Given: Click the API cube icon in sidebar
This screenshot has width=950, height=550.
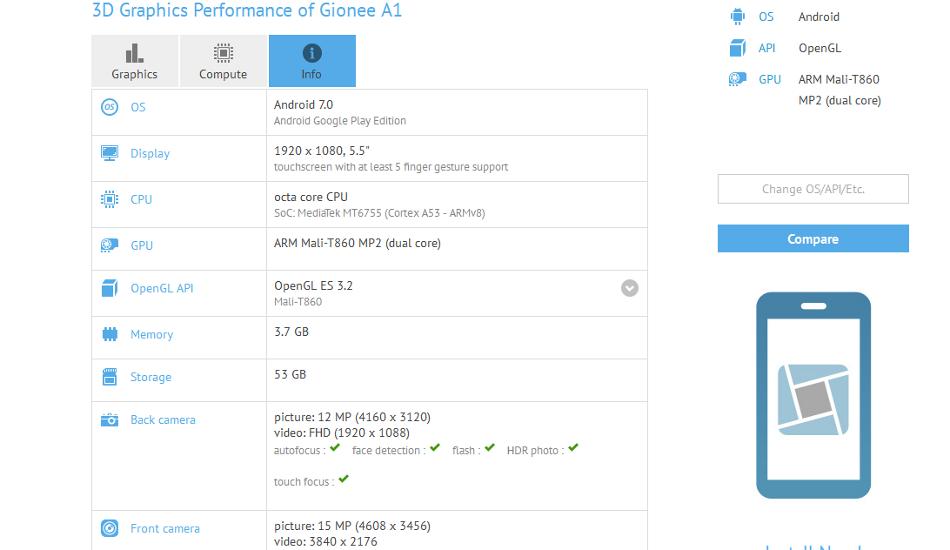Looking at the screenshot, I should tap(737, 48).
